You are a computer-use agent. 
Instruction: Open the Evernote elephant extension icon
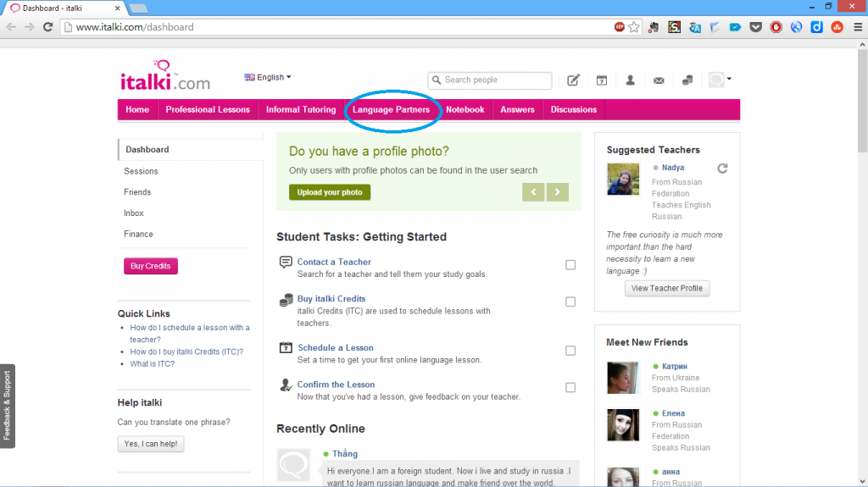coord(654,26)
